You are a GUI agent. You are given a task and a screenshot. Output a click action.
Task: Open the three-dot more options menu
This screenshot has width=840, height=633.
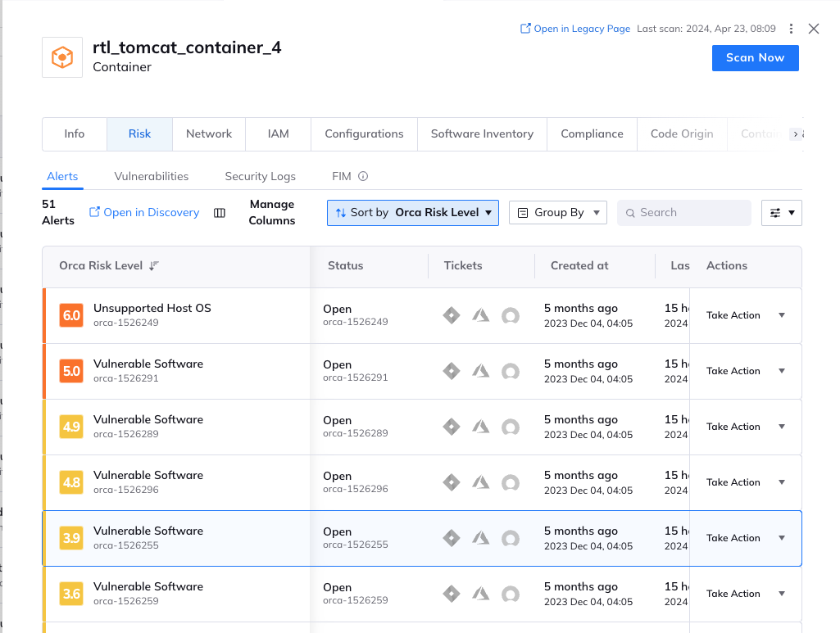(x=791, y=29)
